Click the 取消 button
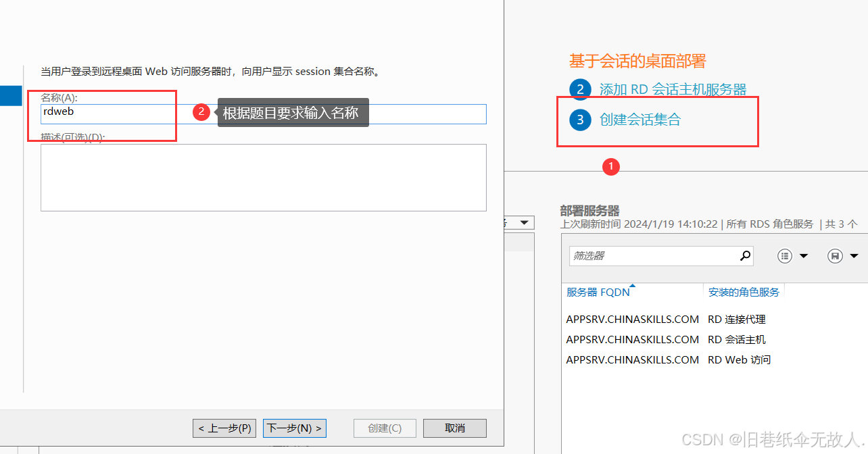868x454 pixels. (454, 428)
